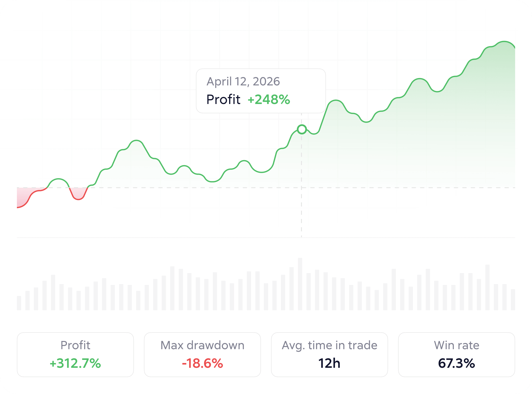Click the -18.6% red drawdown value

[202, 363]
